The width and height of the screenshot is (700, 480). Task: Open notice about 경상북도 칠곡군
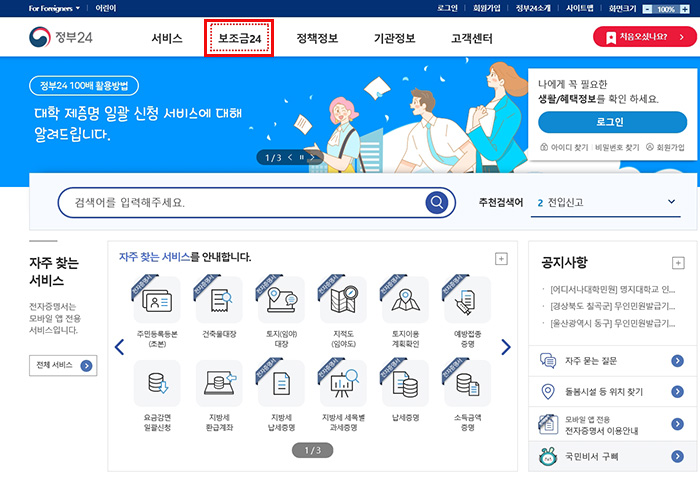click(612, 306)
